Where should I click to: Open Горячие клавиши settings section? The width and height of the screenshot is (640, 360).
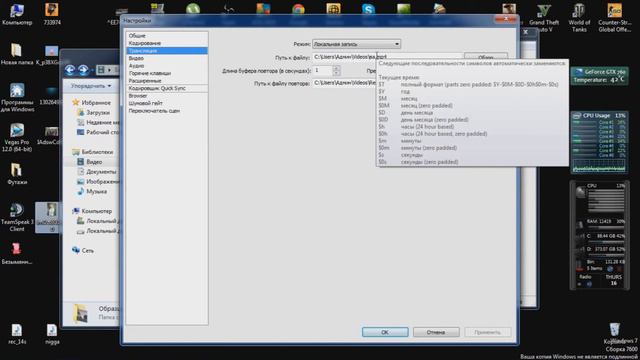pos(149,73)
